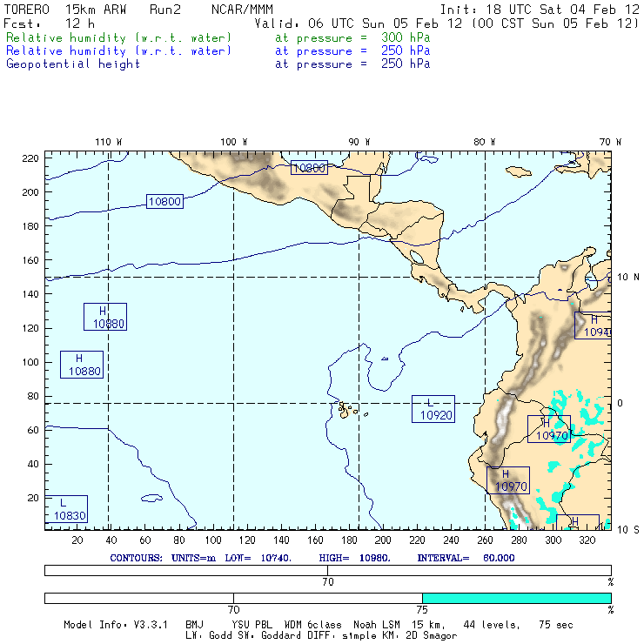
Task: Click the cyan color bar segment above 75
Action: pyautogui.click(x=517, y=598)
